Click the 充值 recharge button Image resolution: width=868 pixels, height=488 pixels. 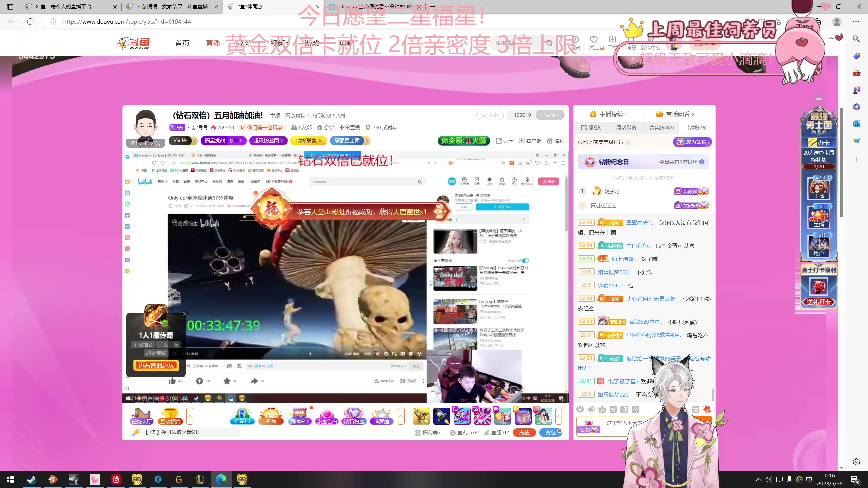[x=525, y=433]
